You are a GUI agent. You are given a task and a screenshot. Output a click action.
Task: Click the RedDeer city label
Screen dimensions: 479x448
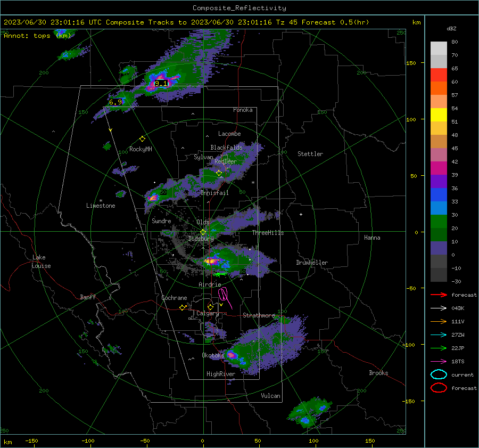pos(226,161)
